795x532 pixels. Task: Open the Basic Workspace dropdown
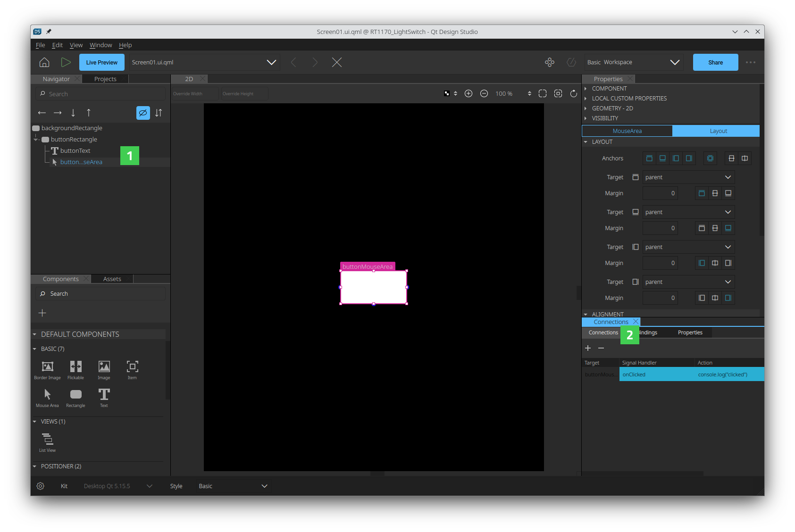pyautogui.click(x=633, y=62)
